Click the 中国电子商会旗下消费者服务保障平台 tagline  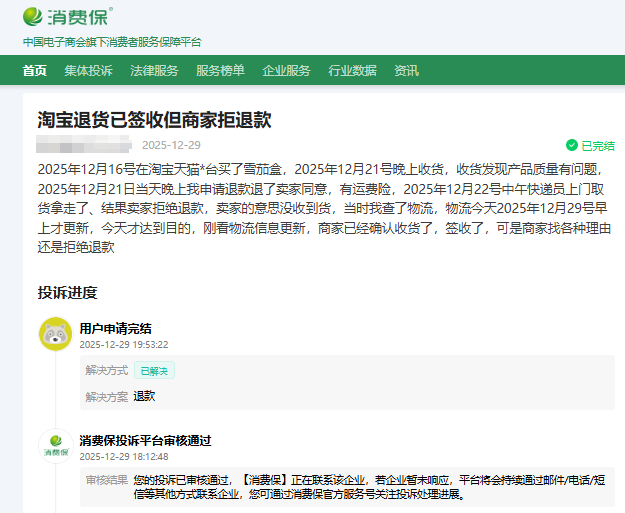tap(112, 42)
